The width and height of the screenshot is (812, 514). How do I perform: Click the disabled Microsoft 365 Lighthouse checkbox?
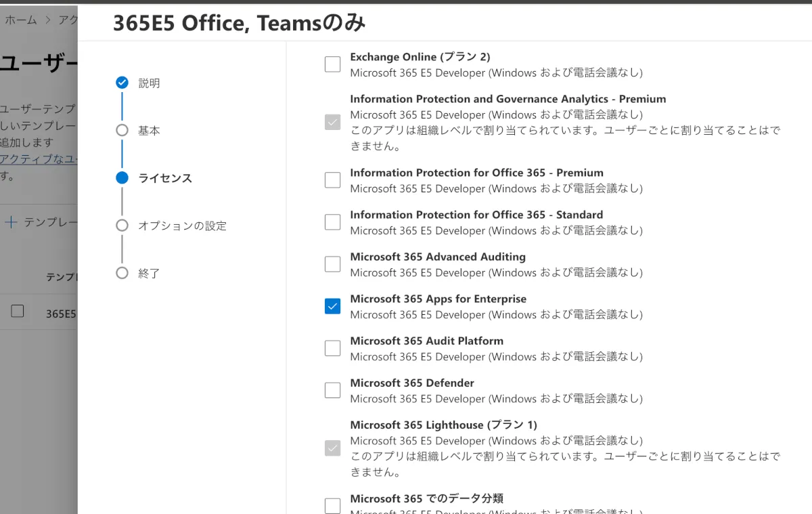point(332,448)
